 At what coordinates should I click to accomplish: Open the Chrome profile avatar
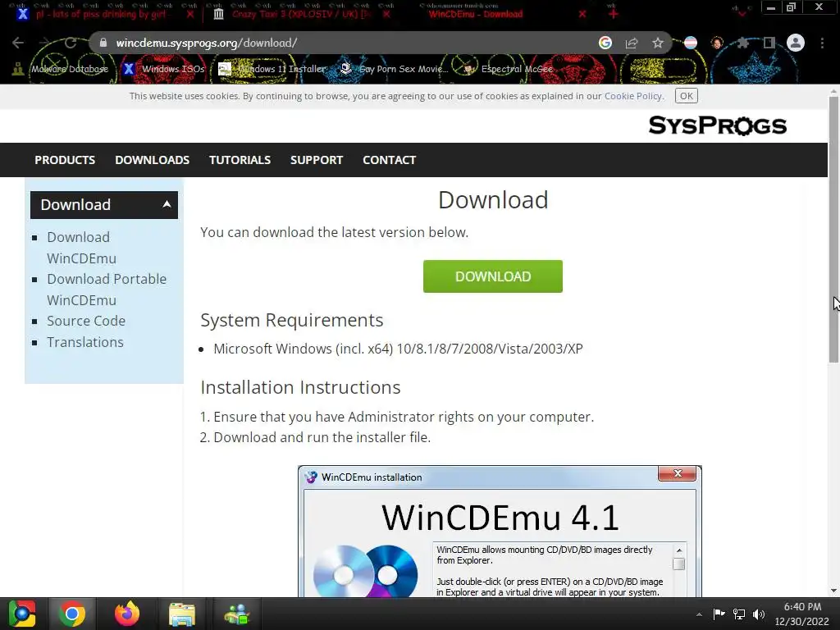click(x=796, y=43)
